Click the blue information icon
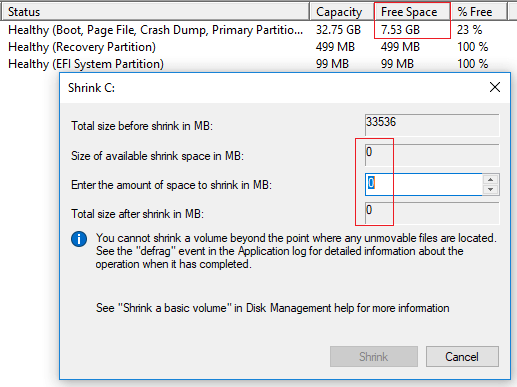This screenshot has width=517, height=387. pos(79,239)
